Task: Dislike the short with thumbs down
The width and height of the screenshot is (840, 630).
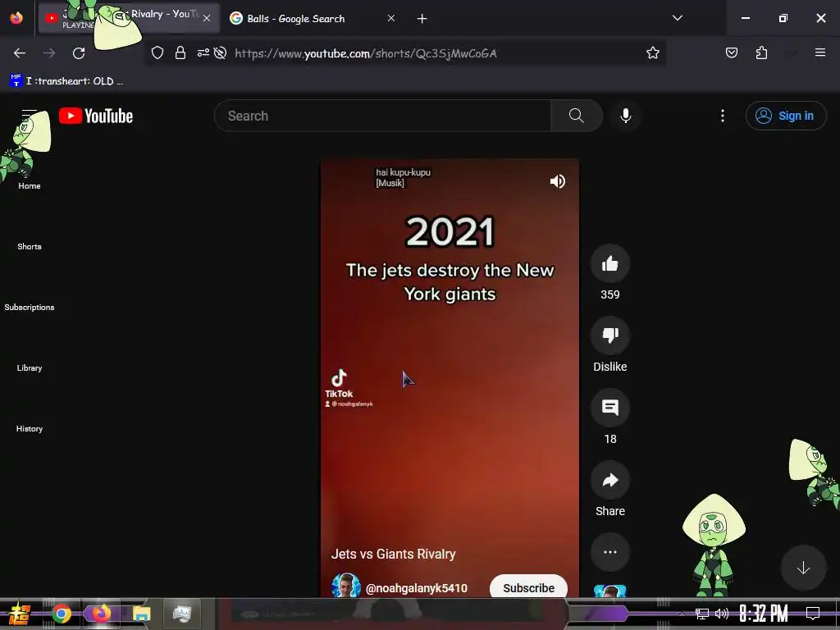Action: [609, 336]
